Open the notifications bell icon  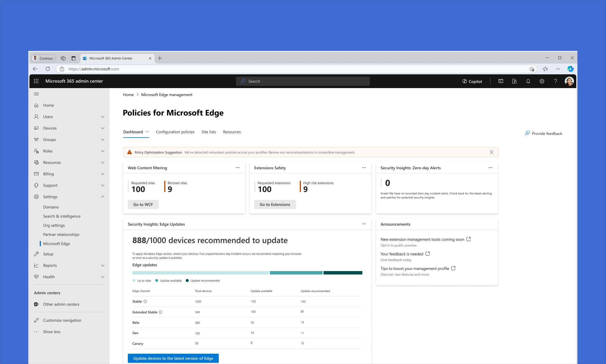pyautogui.click(x=528, y=81)
